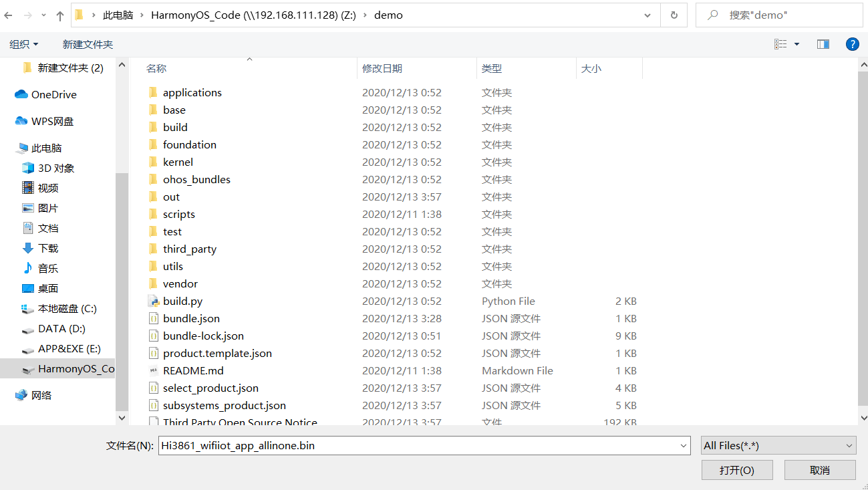Click the search "demo" box
This screenshot has width=868, height=490.
pyautogui.click(x=778, y=15)
